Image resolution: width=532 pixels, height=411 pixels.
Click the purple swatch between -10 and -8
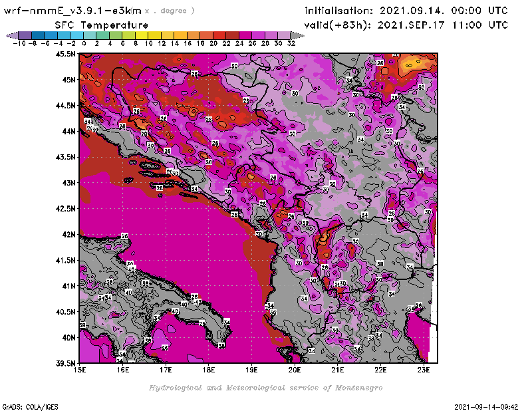point(25,35)
